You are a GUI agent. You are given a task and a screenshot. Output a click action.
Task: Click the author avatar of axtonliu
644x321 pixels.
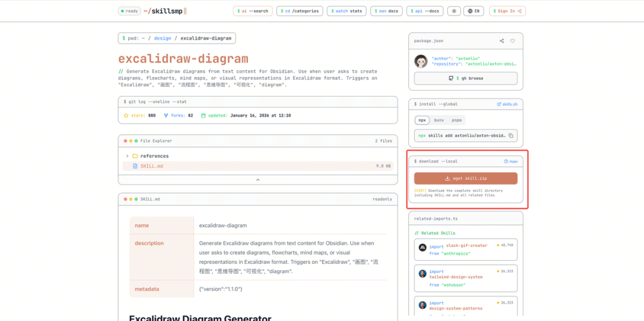tap(421, 61)
